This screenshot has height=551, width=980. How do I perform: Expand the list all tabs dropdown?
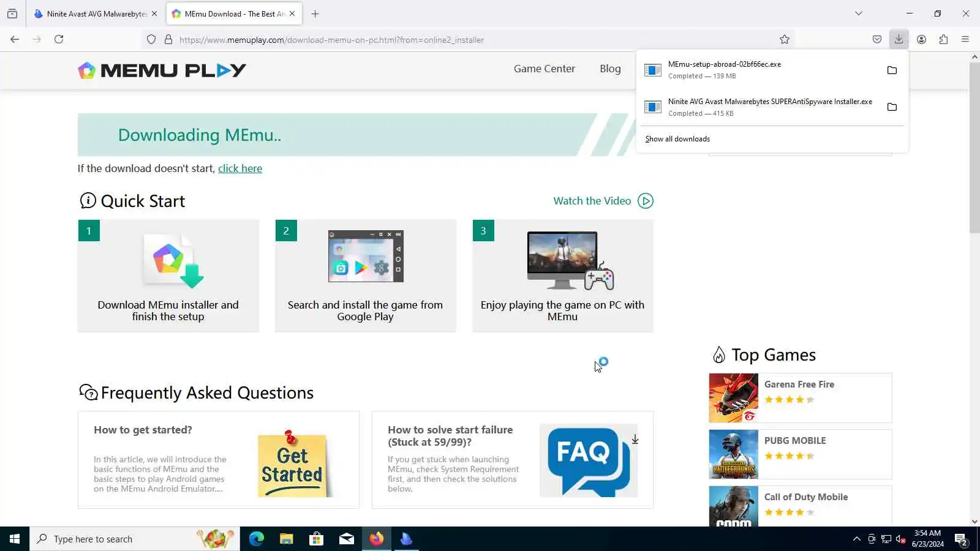[x=859, y=13]
